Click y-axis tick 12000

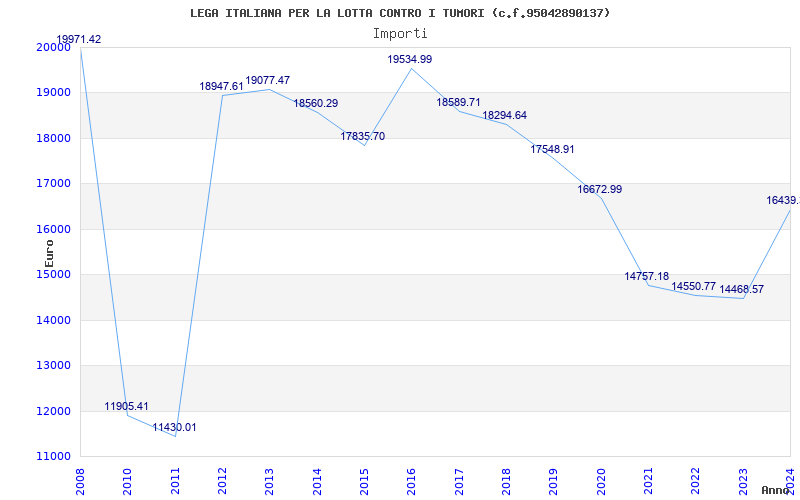click(x=53, y=411)
